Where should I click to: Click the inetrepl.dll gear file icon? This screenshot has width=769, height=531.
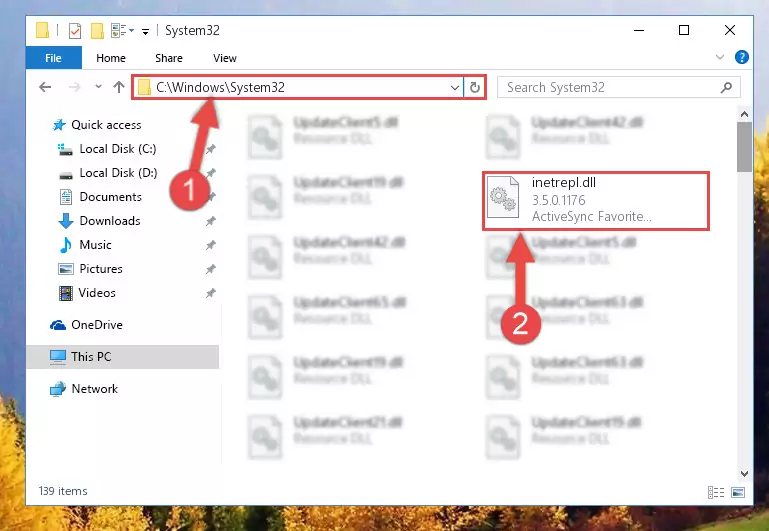point(503,197)
